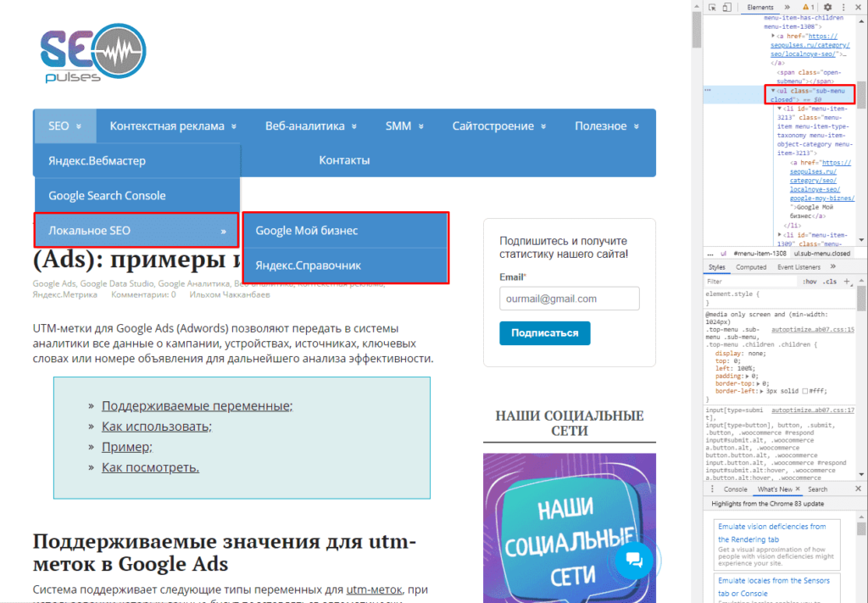Image resolution: width=868 pixels, height=603 pixels.
Task: Follow the Поддерживаемые переменные link
Action: tap(197, 405)
